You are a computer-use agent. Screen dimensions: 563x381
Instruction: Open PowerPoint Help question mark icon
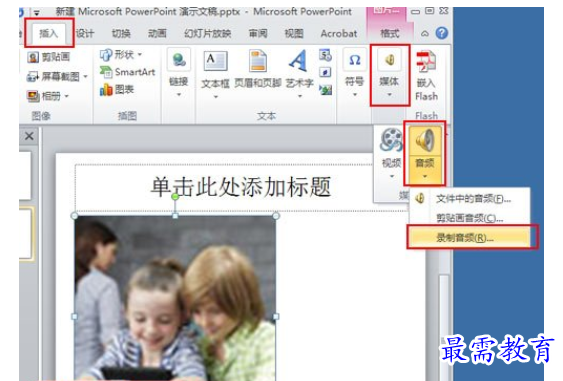(442, 33)
